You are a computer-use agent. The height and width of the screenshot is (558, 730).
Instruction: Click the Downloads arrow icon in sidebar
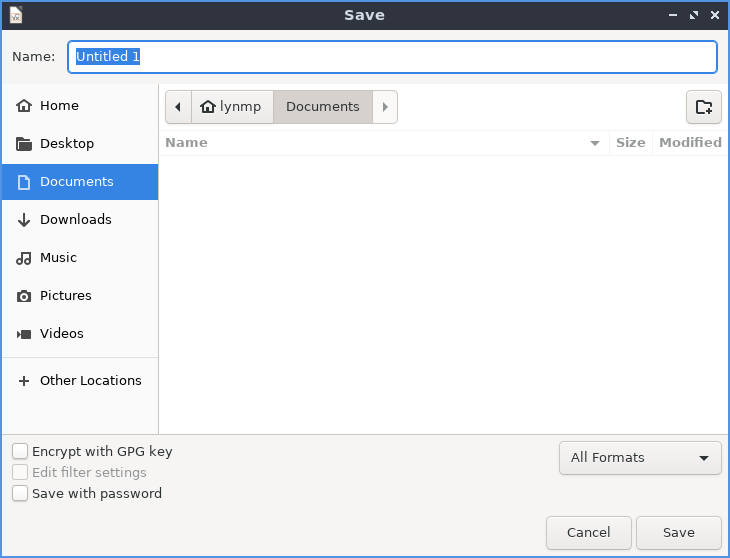coord(24,220)
